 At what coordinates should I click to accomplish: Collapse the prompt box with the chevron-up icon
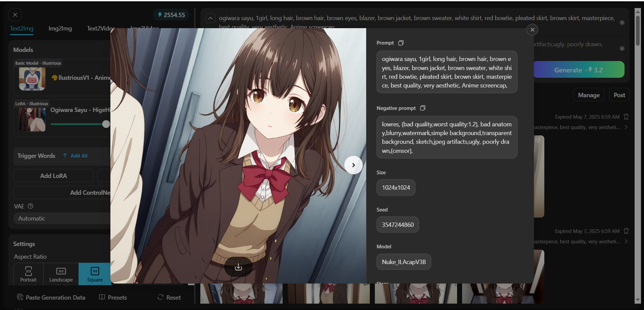(x=210, y=18)
